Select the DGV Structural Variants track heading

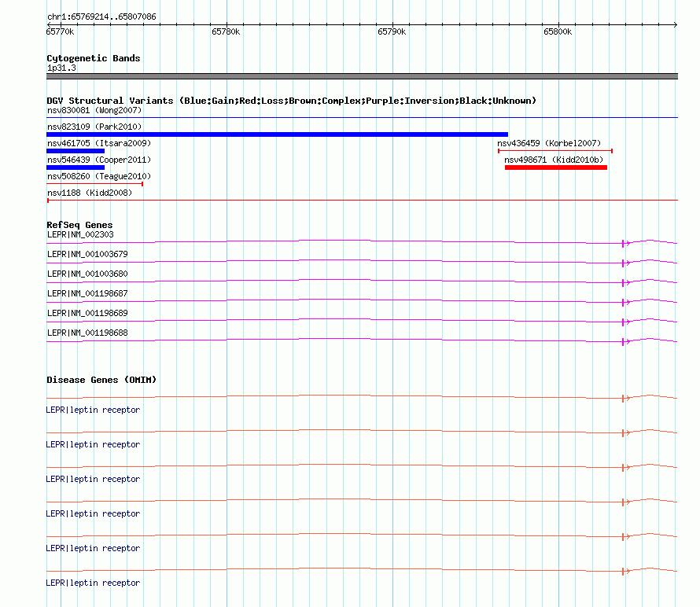tap(291, 101)
